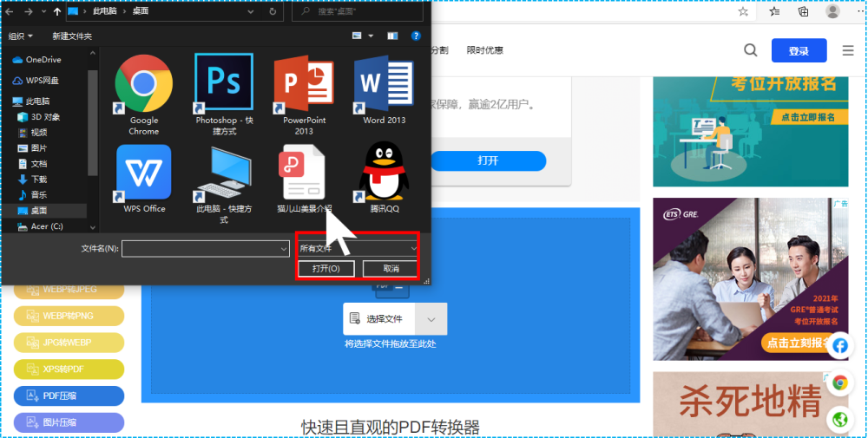868x438 pixels.
Task: Open browser favorites list icon
Action: (x=774, y=11)
